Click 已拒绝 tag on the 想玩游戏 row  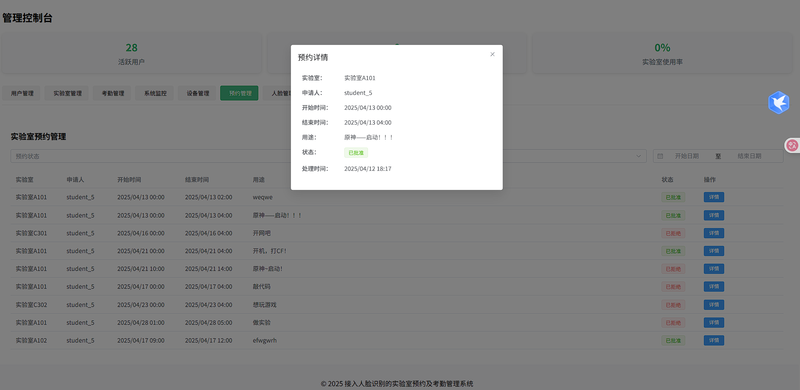coord(673,305)
